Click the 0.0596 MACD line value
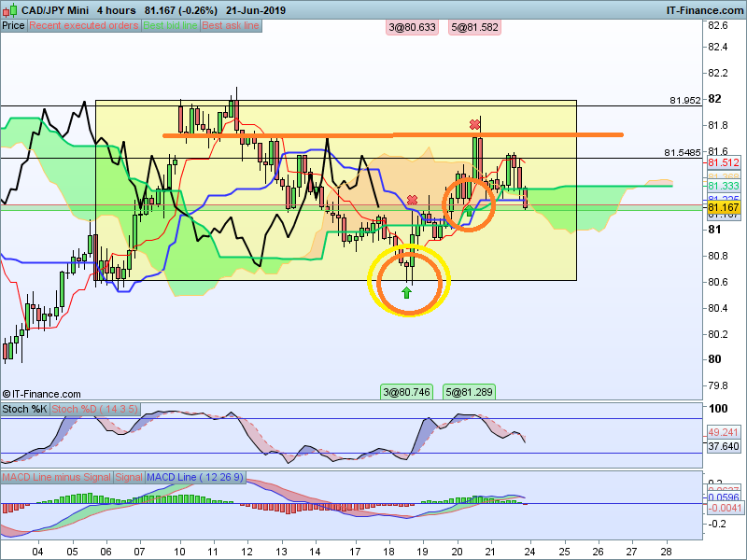This screenshot has height=560, width=747. tap(724, 497)
